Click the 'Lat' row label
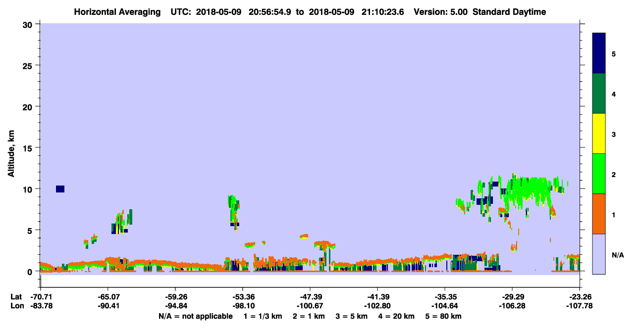Screen dimensions: 644x330 (16, 297)
